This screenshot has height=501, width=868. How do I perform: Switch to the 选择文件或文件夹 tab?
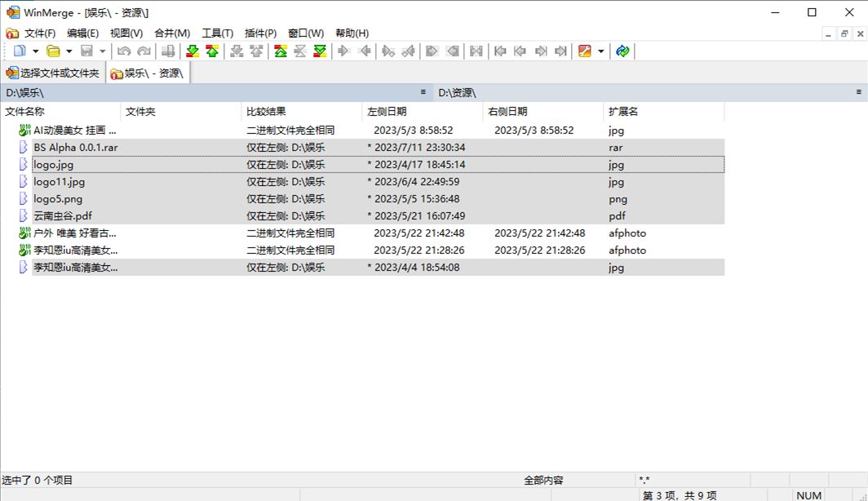pos(53,73)
